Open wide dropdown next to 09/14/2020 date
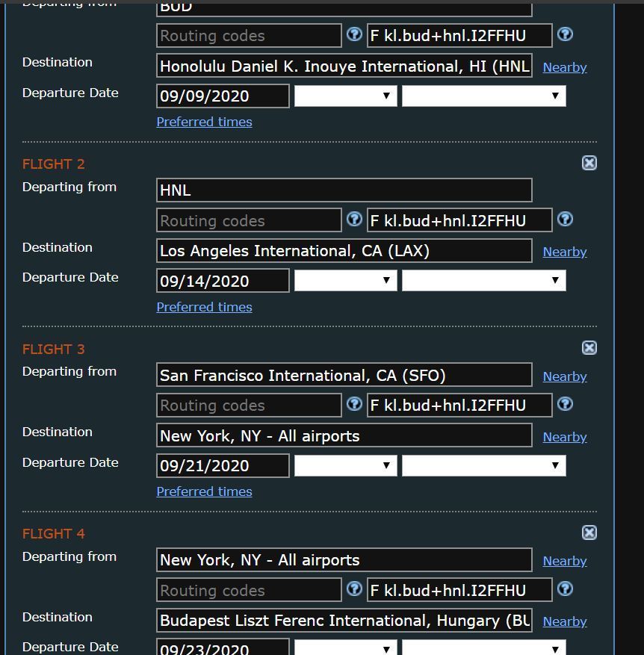Viewport: 644px width, 655px height. [484, 280]
